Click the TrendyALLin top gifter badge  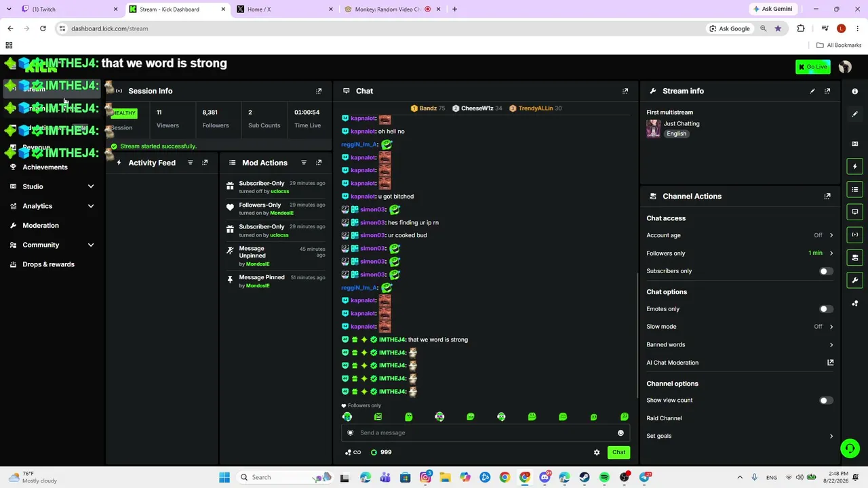[x=536, y=108]
